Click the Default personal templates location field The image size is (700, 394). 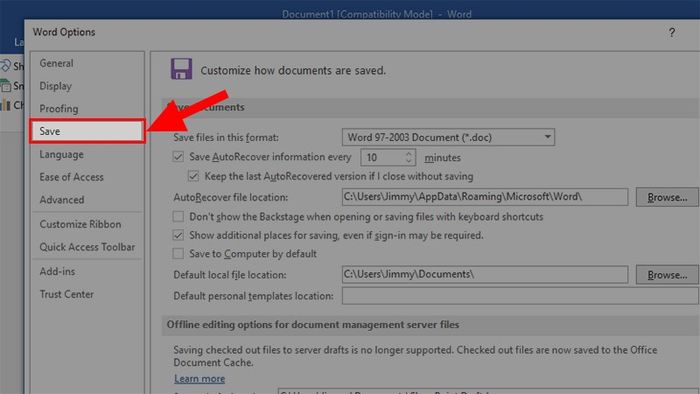coord(520,296)
